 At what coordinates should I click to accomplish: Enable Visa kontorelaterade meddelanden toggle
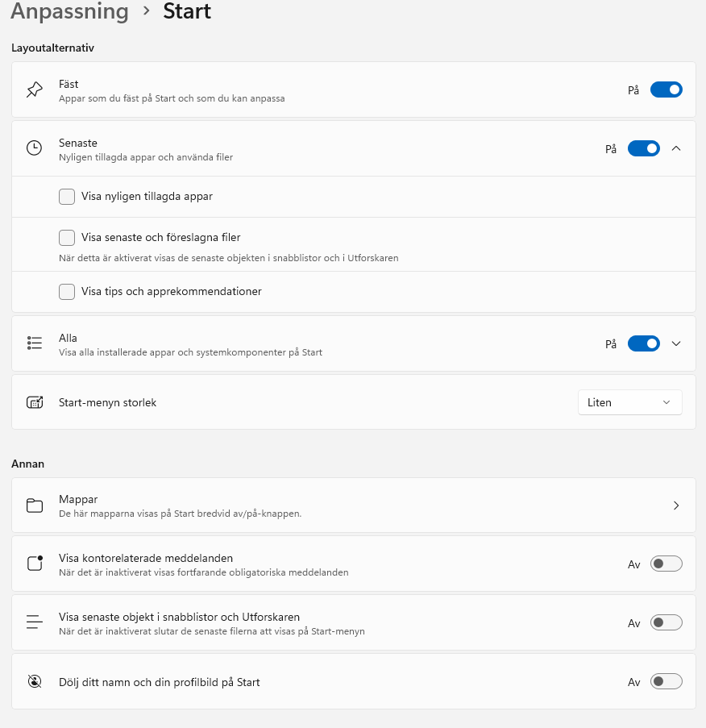pos(666,564)
